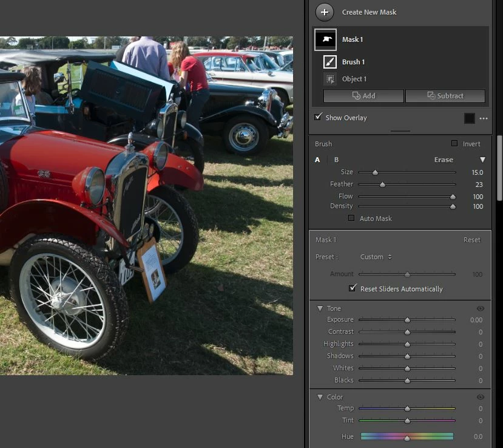Viewport: 503px width, 448px height.
Task: Click the Size value 15.0
Action: pyautogui.click(x=477, y=172)
